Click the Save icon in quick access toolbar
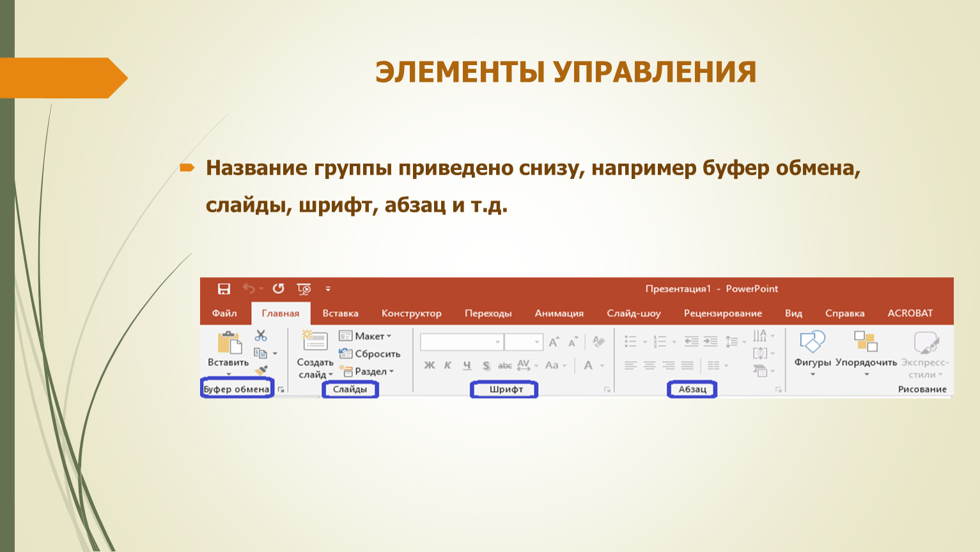Image resolution: width=980 pixels, height=552 pixels. pos(224,289)
